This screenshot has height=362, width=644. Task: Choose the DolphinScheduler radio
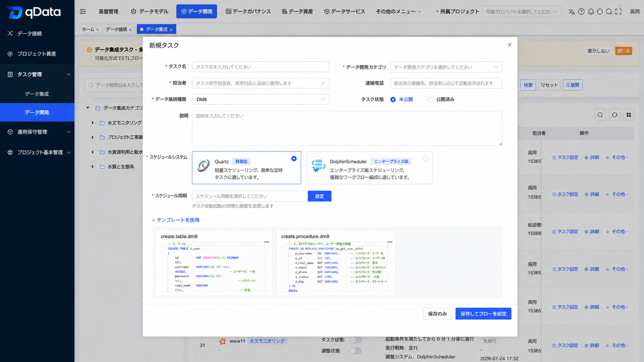click(x=425, y=158)
